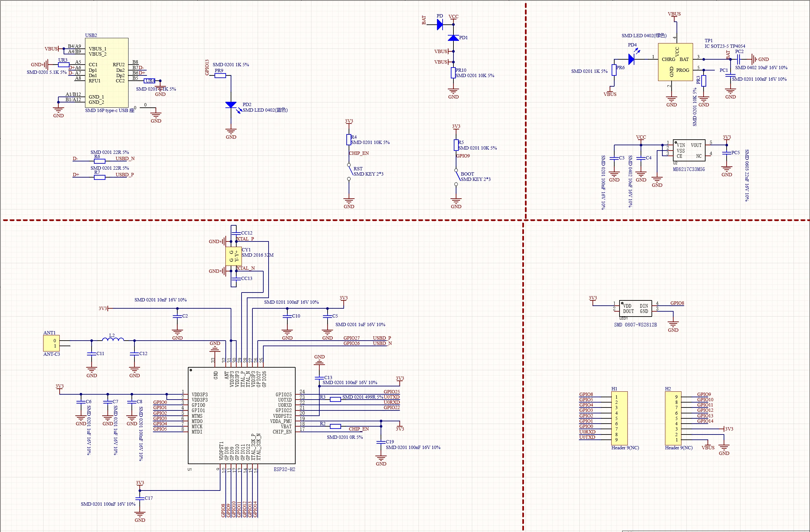The image size is (810, 532).
Task: Click the TP4054 charger IC block
Action: pyautogui.click(x=675, y=62)
